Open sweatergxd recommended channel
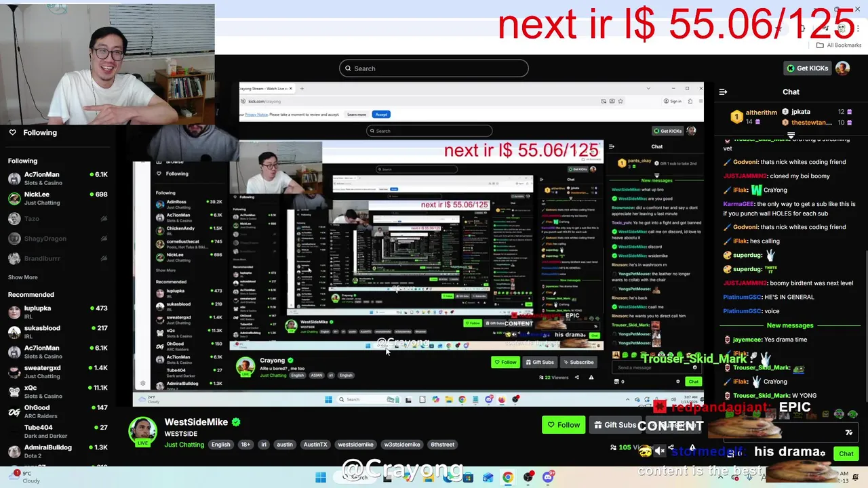The width and height of the screenshot is (868, 488). (x=58, y=371)
